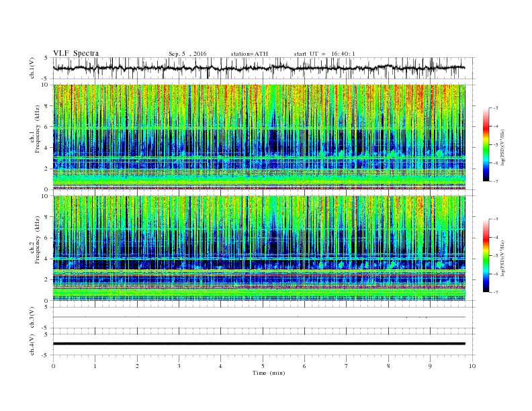This screenshot has width=532, height=411.
Task: Click the "-5" volt tick beside ch.4(V)
Action: click(46, 355)
